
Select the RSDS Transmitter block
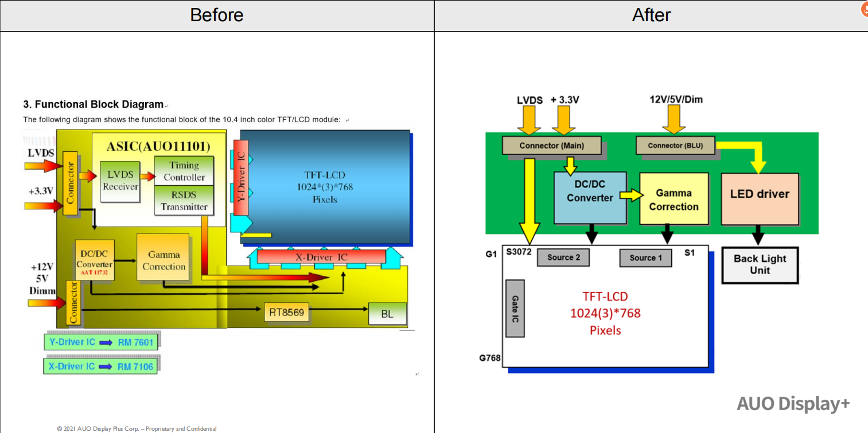(x=184, y=200)
